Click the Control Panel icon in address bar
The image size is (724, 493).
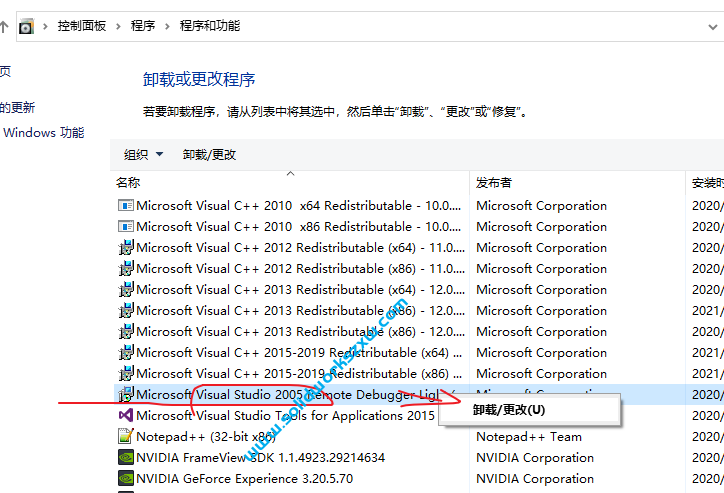(x=26, y=26)
